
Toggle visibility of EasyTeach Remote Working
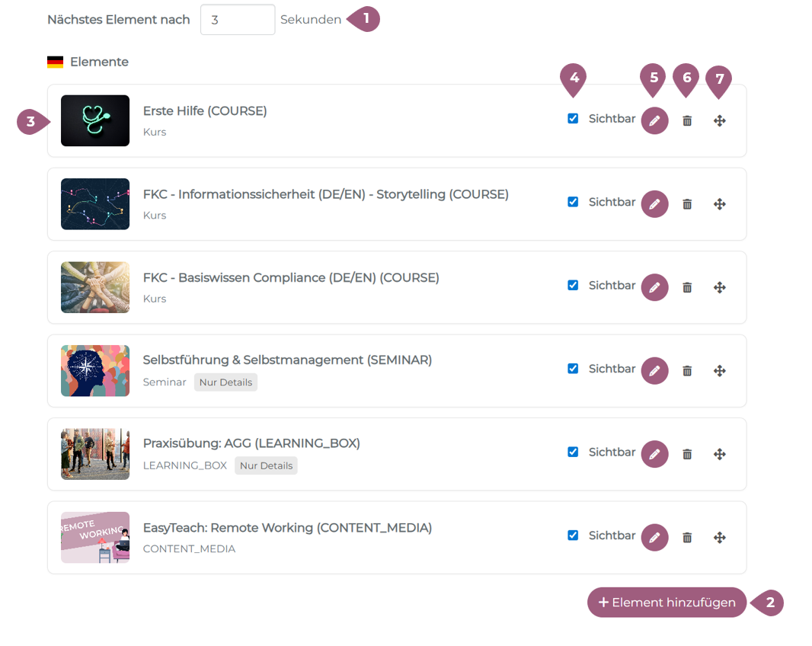pyautogui.click(x=573, y=536)
